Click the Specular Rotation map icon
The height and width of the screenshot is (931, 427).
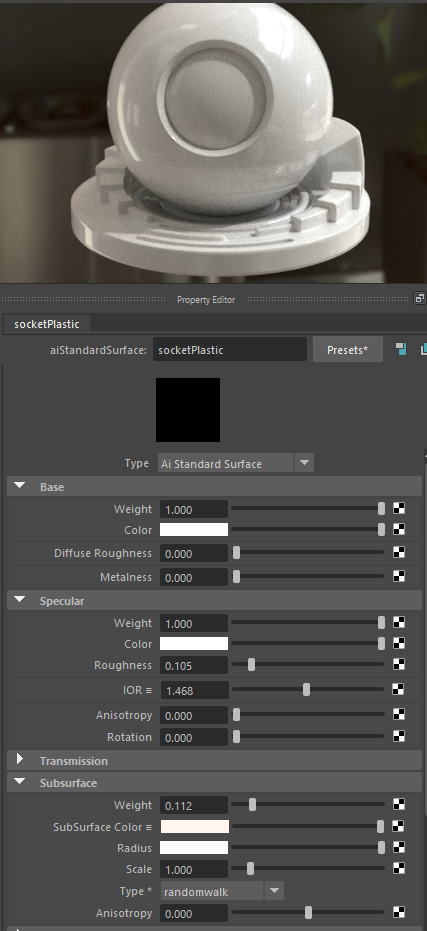tap(399, 737)
